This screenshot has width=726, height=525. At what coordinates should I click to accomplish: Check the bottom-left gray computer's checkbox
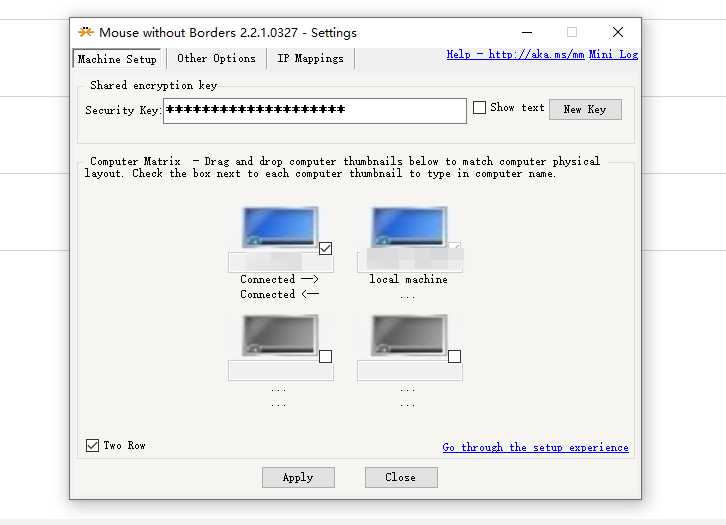coord(325,356)
